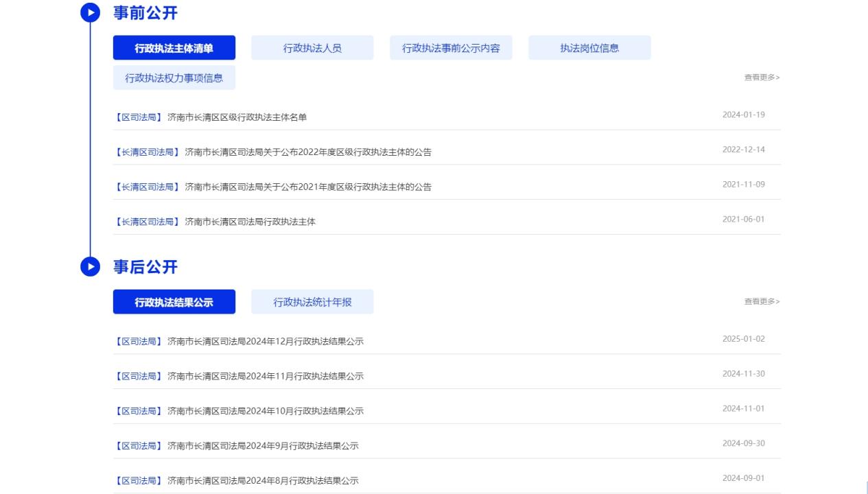
Task: Open the 行政执法统计年报 tab
Action: (312, 302)
